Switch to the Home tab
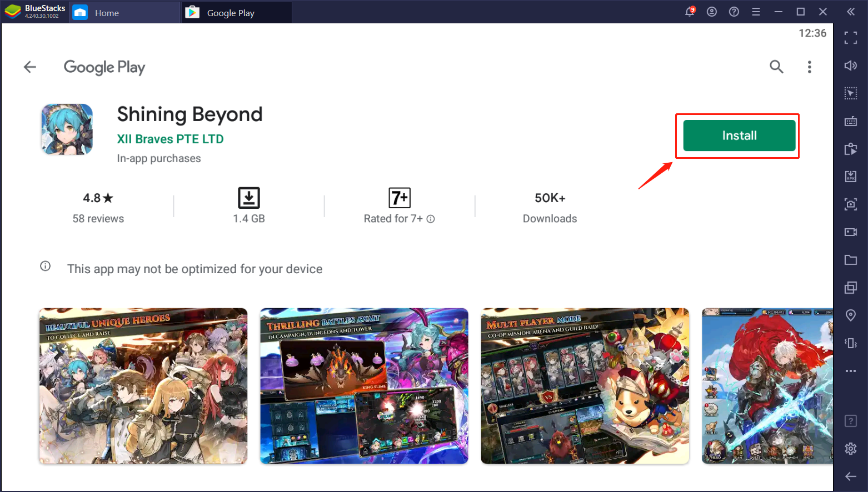Image resolution: width=868 pixels, height=492 pixels. click(x=124, y=12)
